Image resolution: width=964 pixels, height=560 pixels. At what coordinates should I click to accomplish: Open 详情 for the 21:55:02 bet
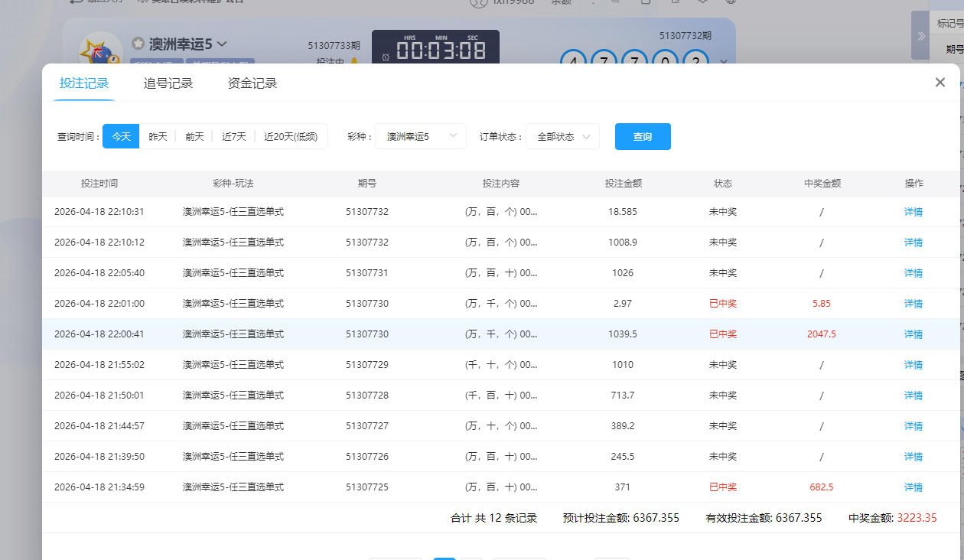(914, 365)
